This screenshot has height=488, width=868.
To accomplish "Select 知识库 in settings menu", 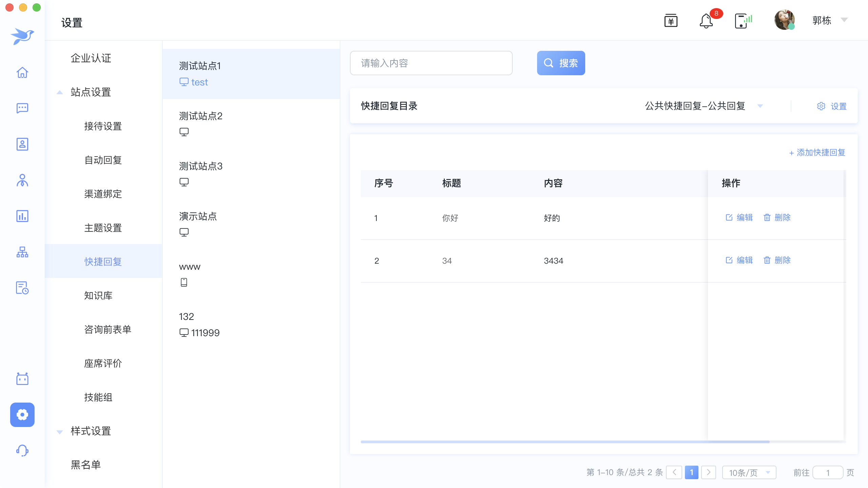I will (x=98, y=296).
